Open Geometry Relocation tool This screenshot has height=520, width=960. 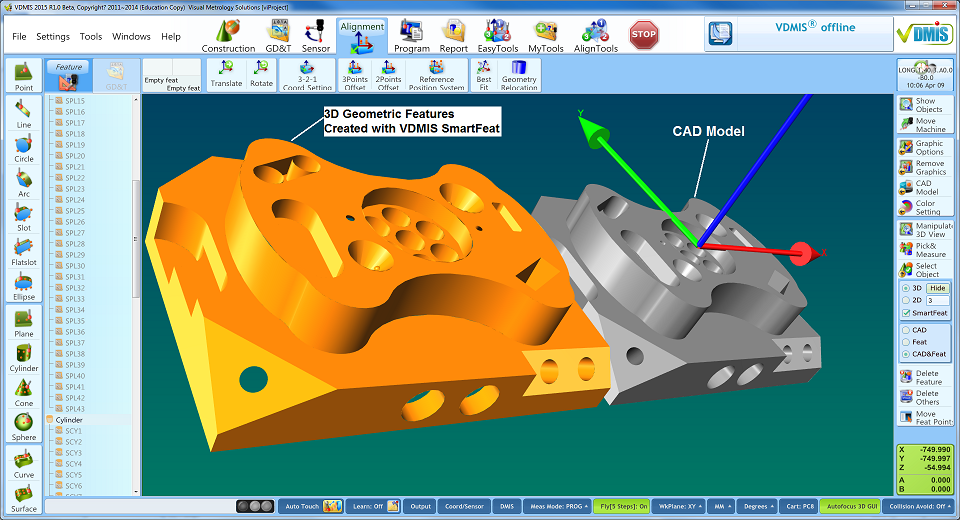(519, 75)
